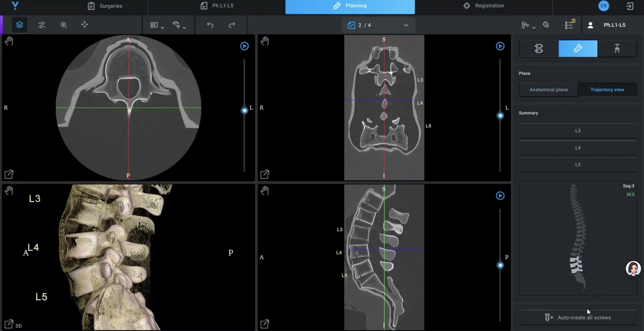Select the pan move arrows tool
The image size is (644, 331).
[84, 25]
